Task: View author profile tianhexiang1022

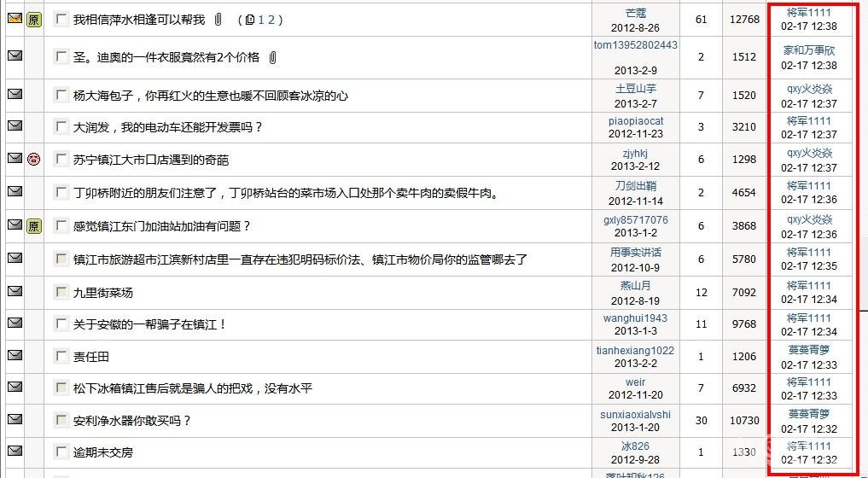Action: [x=636, y=350]
